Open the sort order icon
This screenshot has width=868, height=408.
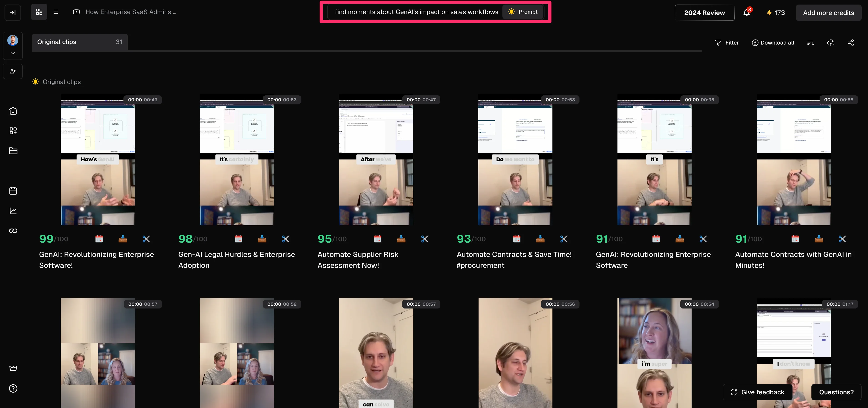coord(810,43)
